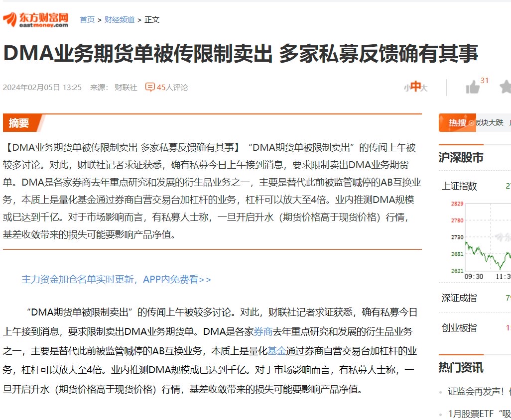Select the 创业板指 index row
This screenshot has width=511, height=420.
click(x=475, y=327)
